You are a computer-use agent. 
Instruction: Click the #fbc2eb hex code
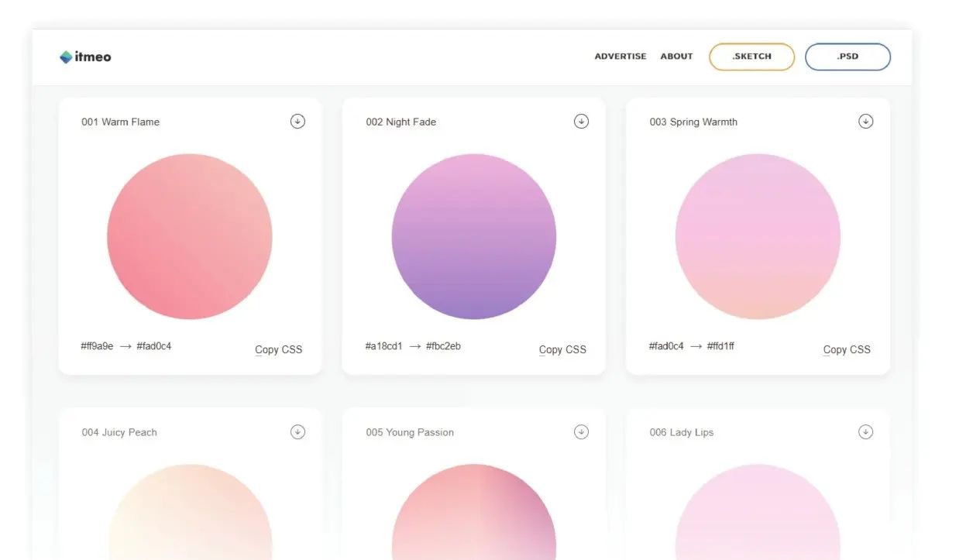pos(444,346)
